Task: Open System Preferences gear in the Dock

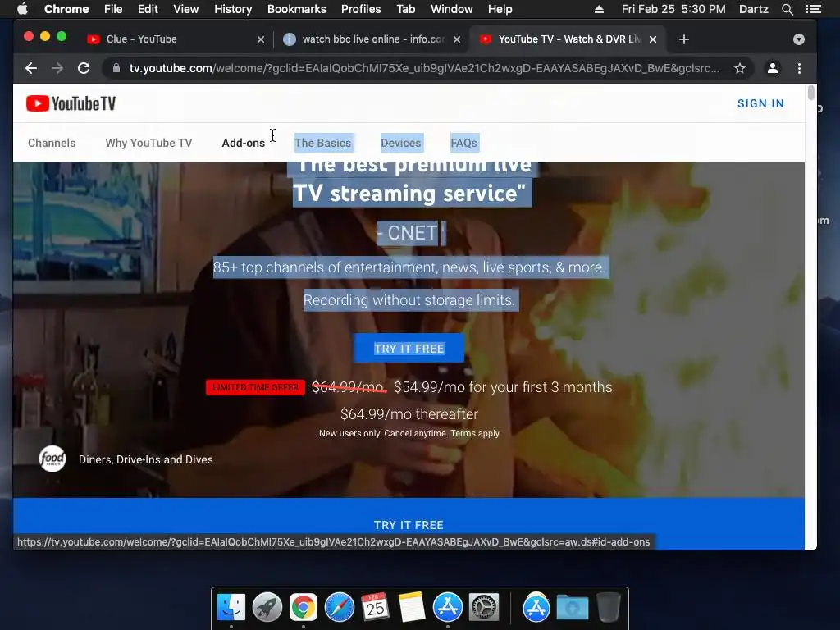Action: [484, 607]
